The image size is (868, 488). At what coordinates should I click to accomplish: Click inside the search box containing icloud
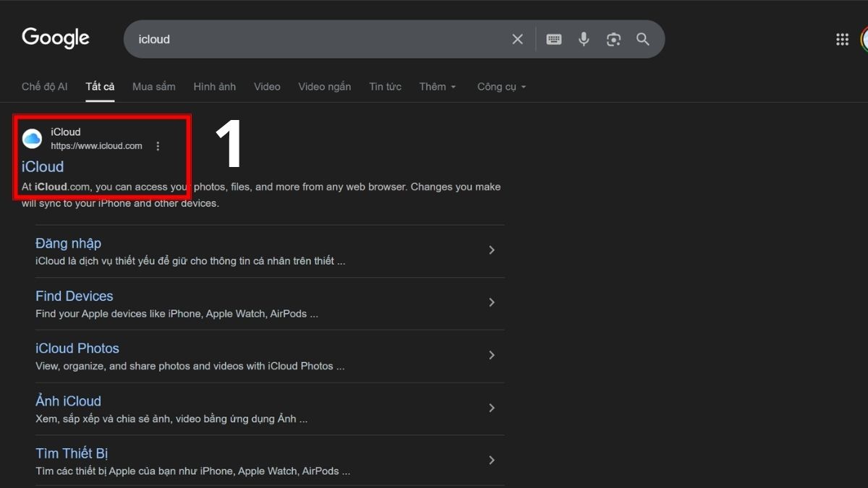tap(311, 39)
